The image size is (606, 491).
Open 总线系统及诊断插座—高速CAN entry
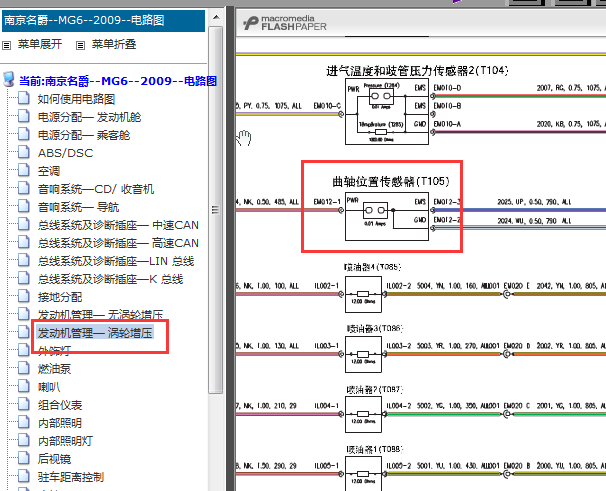click(118, 243)
